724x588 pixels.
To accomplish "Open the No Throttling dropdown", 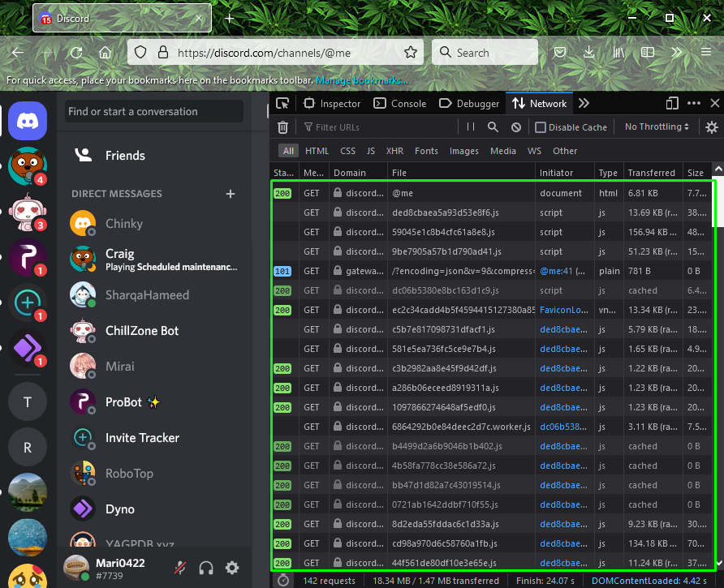I will [x=656, y=127].
